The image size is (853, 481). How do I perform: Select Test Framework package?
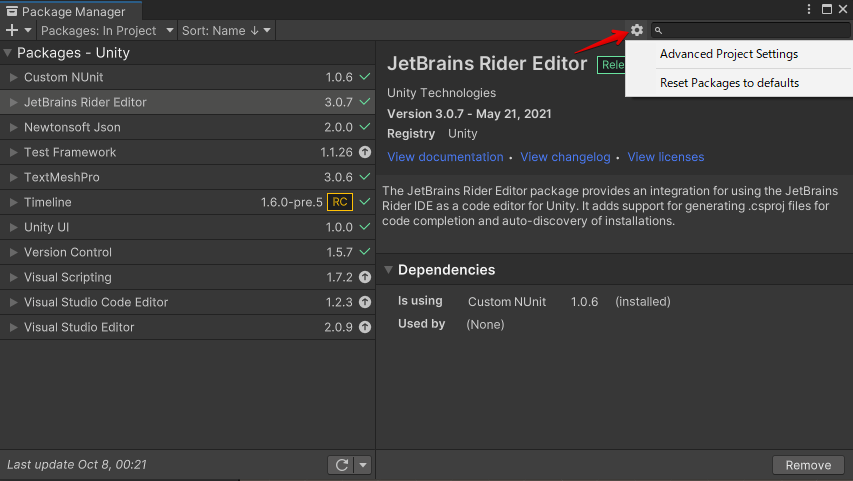tap(188, 152)
